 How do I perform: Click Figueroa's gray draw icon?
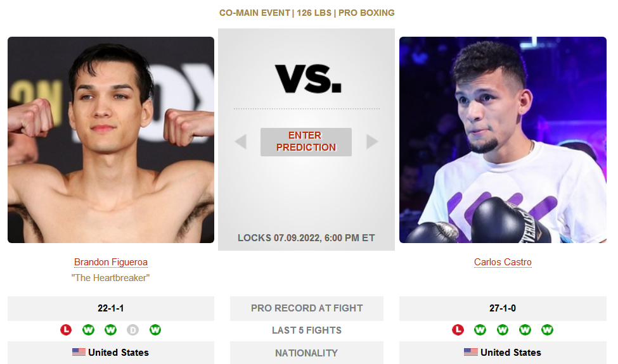[133, 330]
